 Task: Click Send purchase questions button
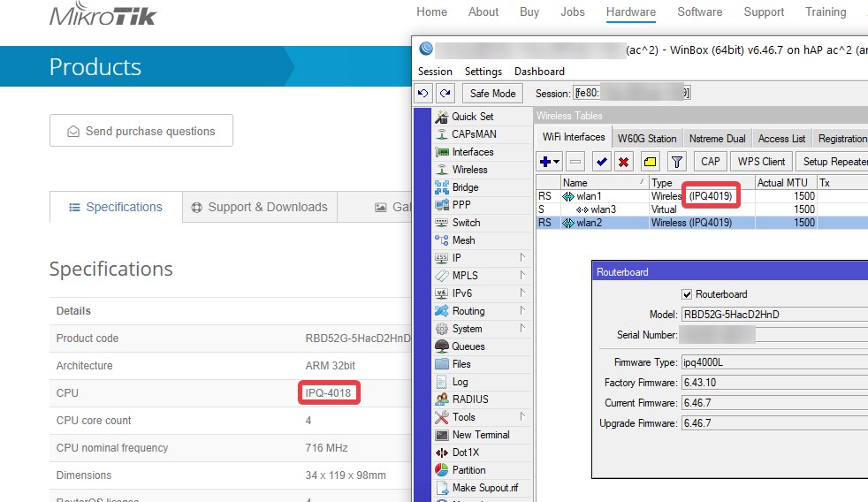pyautogui.click(x=141, y=131)
